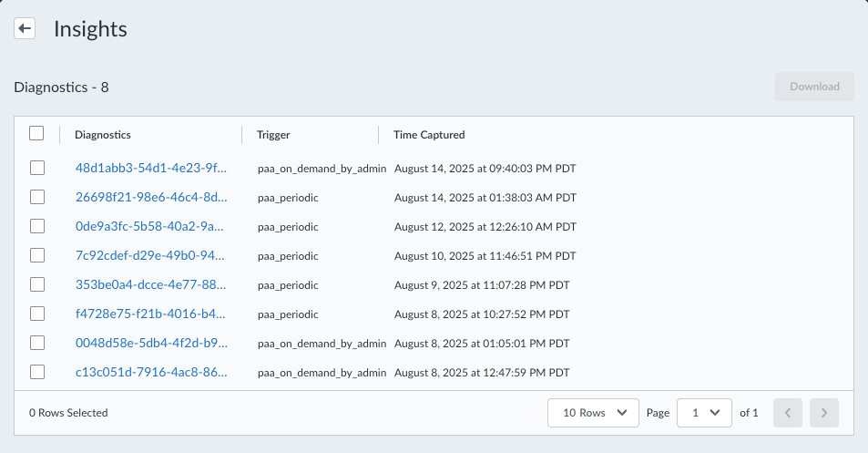Select checkbox for diagnostic 48d1abb3-54d1
The width and height of the screenshot is (868, 453).
coord(37,168)
